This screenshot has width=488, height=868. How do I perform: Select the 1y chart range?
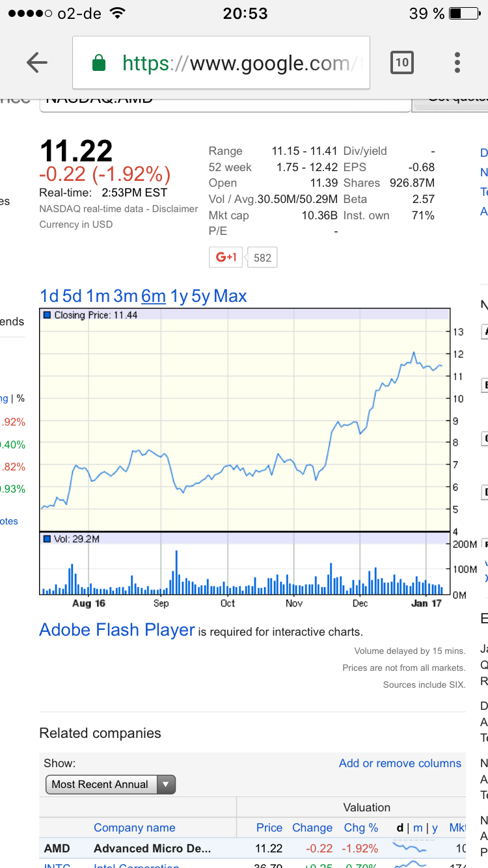click(179, 296)
